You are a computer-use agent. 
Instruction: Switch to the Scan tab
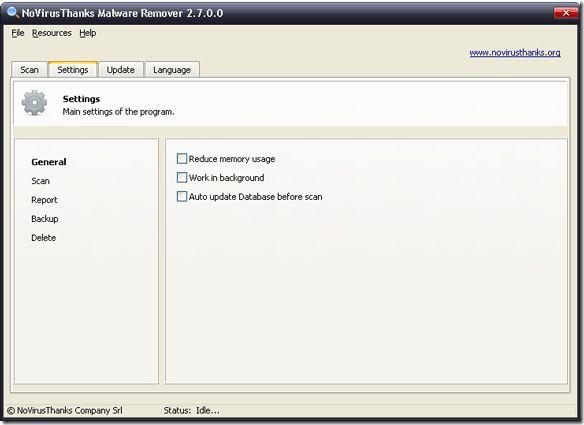click(x=29, y=70)
